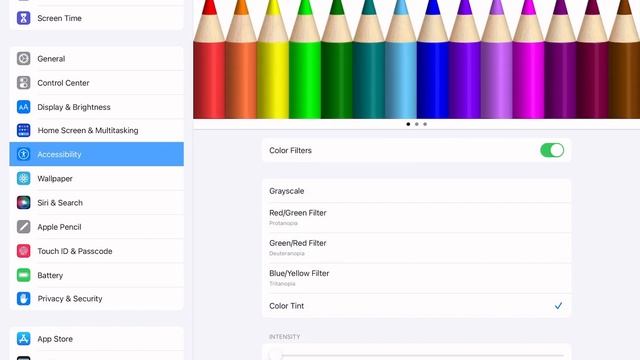Adjust the Intensity slider handle
The width and height of the screenshot is (640, 360).
coord(276,356)
